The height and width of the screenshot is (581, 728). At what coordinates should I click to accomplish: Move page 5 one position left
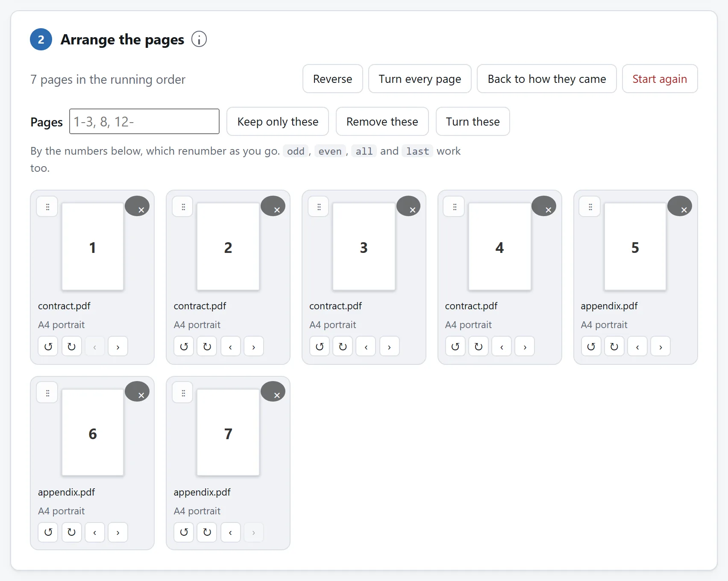[x=637, y=346]
